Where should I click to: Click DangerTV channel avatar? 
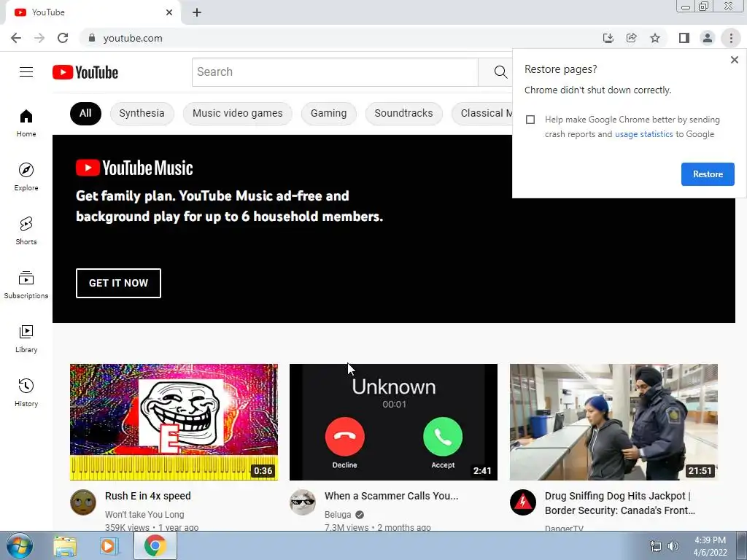tap(522, 502)
